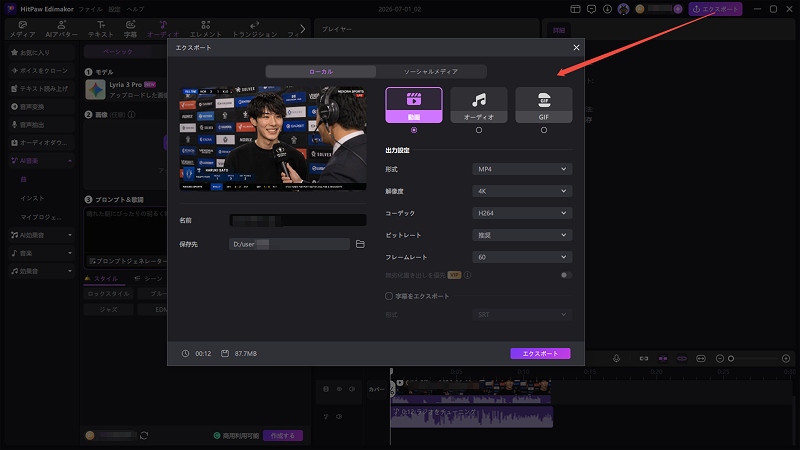Select the GIF output type
The width and height of the screenshot is (800, 450).
coord(544,105)
